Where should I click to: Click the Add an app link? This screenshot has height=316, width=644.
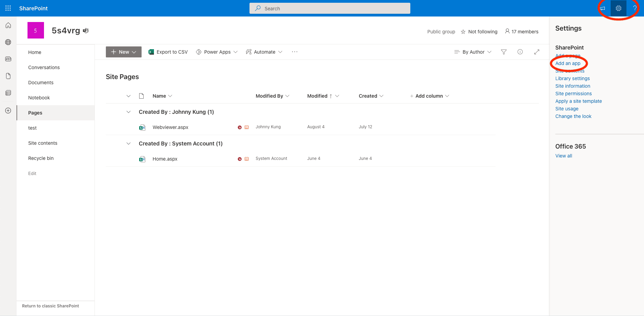[x=568, y=63]
